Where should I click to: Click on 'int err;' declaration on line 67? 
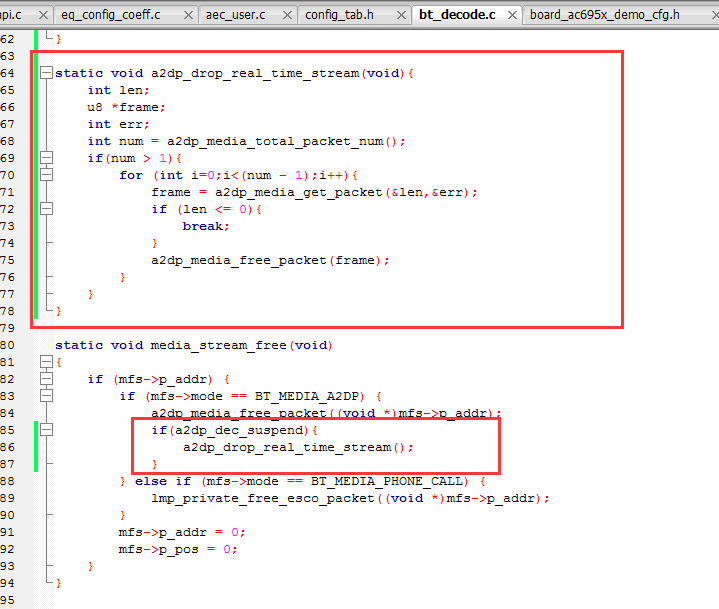(118, 124)
